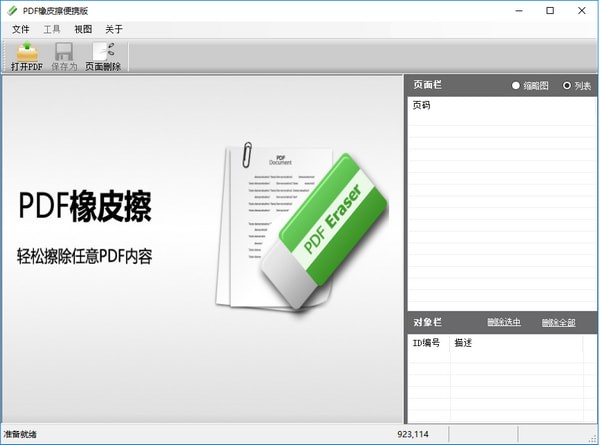Click the green eraser app icon in title bar
Image resolution: width=600 pixels, height=445 pixels.
pyautogui.click(x=12, y=11)
